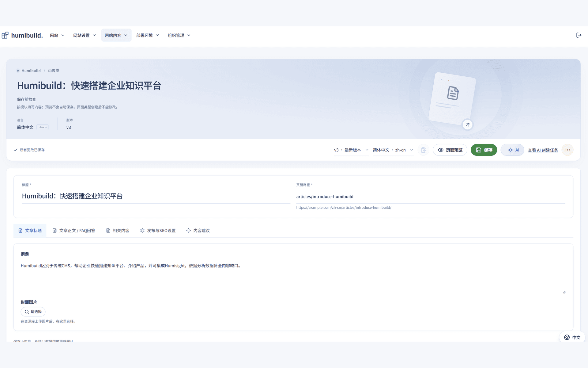Open the 简体中文 zh-cn language dropdown
The width and height of the screenshot is (588, 368).
coord(393,150)
